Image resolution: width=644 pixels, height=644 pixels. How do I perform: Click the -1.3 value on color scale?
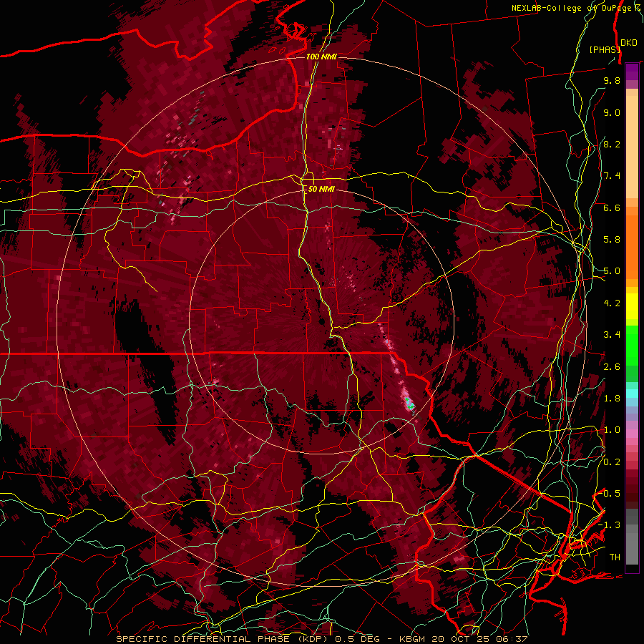pos(610,525)
